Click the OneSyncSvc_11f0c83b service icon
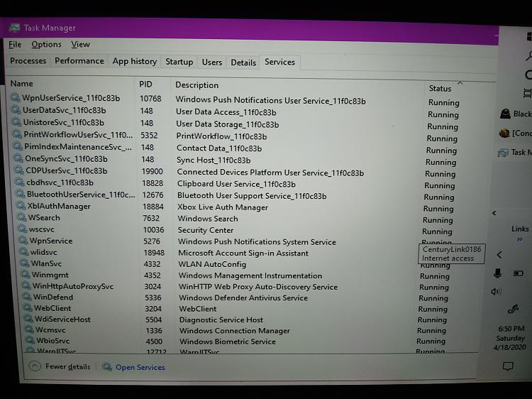This screenshot has height=399, width=532. (x=19, y=158)
